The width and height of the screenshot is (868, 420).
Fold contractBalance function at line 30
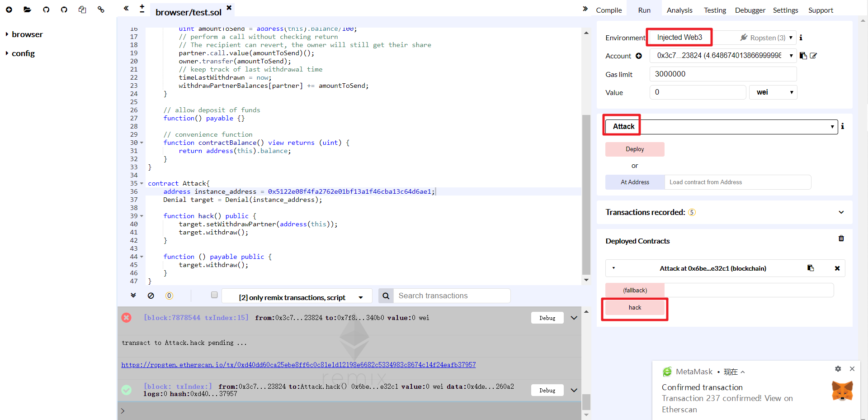(142, 143)
